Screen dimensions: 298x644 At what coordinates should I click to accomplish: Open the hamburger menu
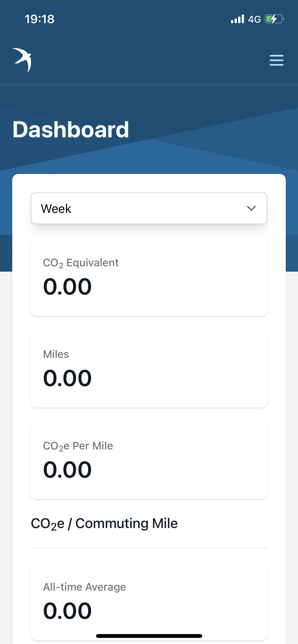276,60
